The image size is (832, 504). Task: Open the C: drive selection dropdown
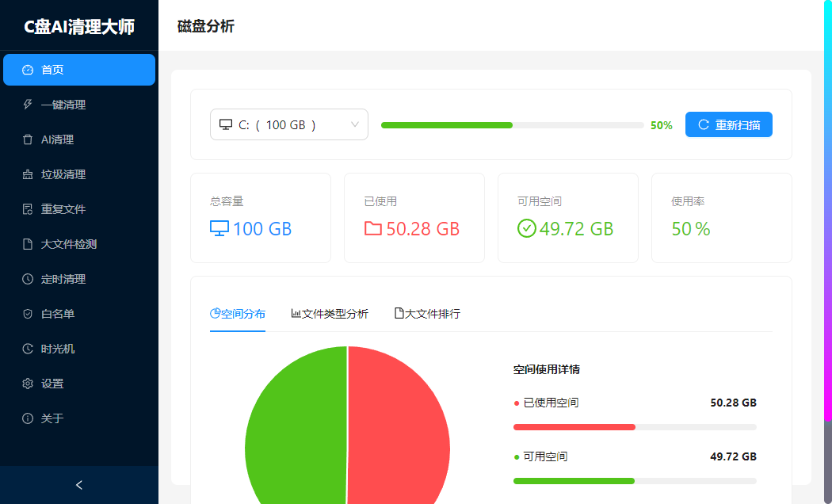click(x=277, y=124)
